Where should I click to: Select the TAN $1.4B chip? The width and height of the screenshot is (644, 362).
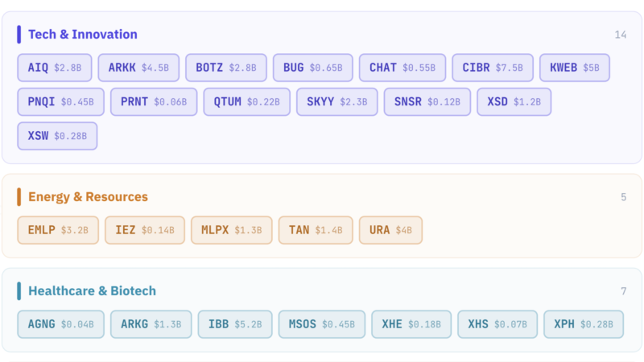(316, 230)
